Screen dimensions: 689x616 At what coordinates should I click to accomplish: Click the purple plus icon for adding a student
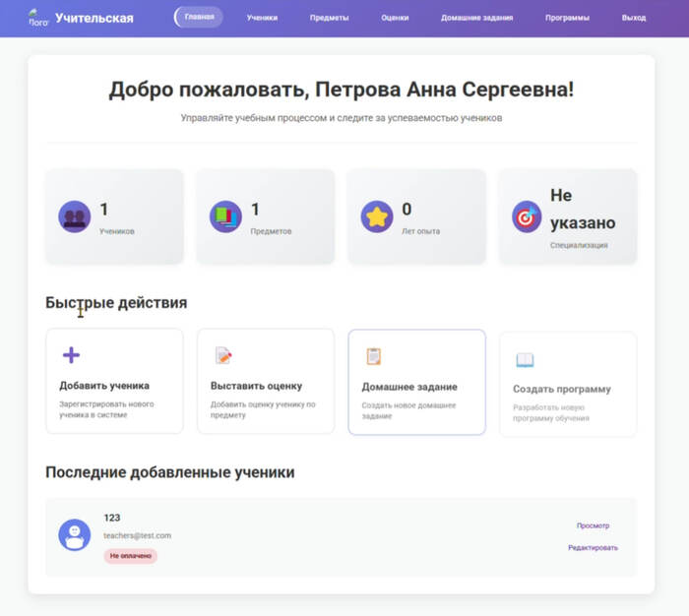[x=71, y=355]
